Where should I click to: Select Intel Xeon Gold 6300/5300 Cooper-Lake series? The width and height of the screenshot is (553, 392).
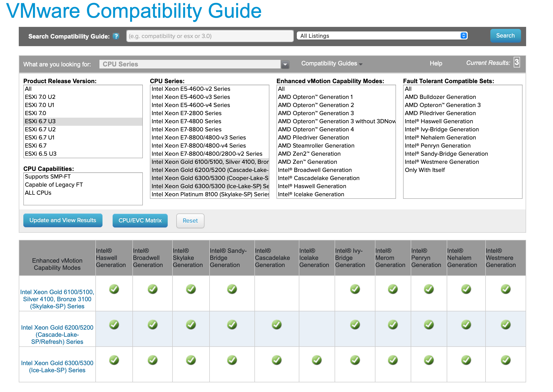coord(210,178)
